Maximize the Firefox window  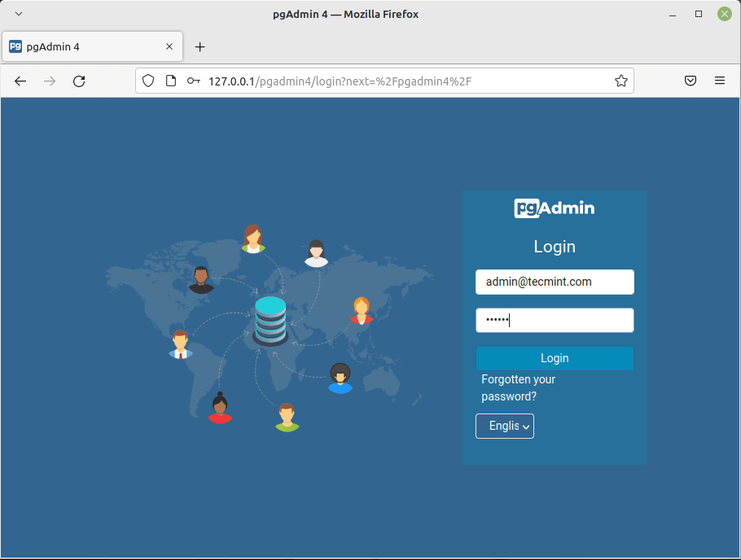[x=699, y=14]
